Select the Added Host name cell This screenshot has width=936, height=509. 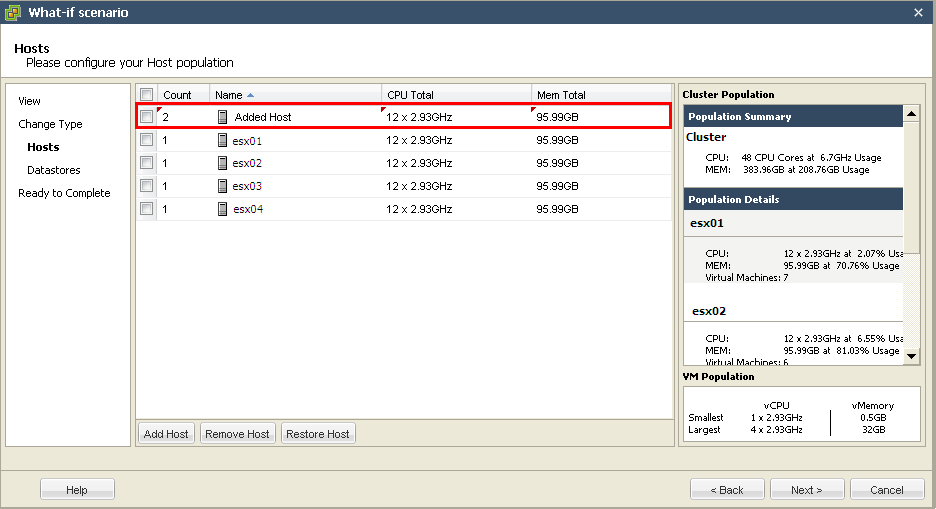pyautogui.click(x=263, y=117)
